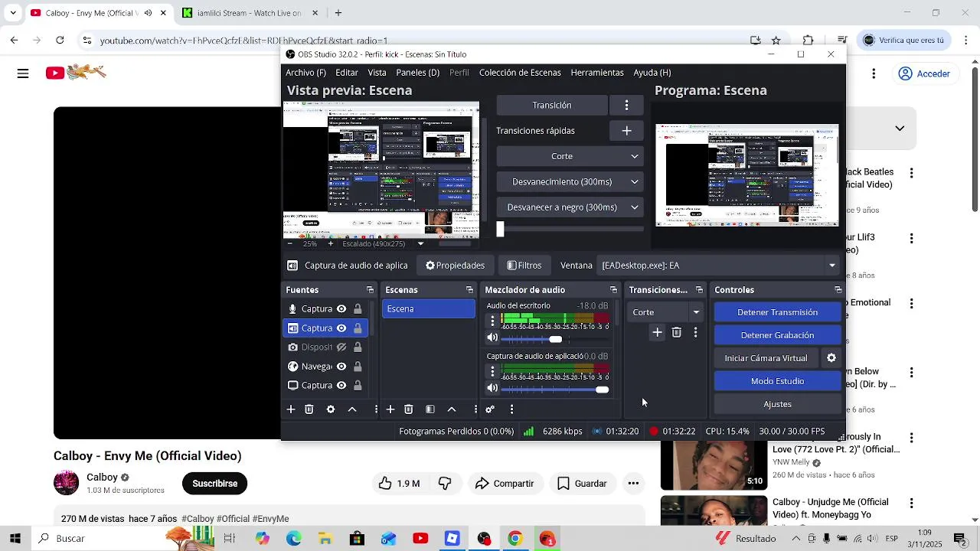The height and width of the screenshot is (551, 980).
Task: Zoom in preview with plus icon
Action: point(331,243)
